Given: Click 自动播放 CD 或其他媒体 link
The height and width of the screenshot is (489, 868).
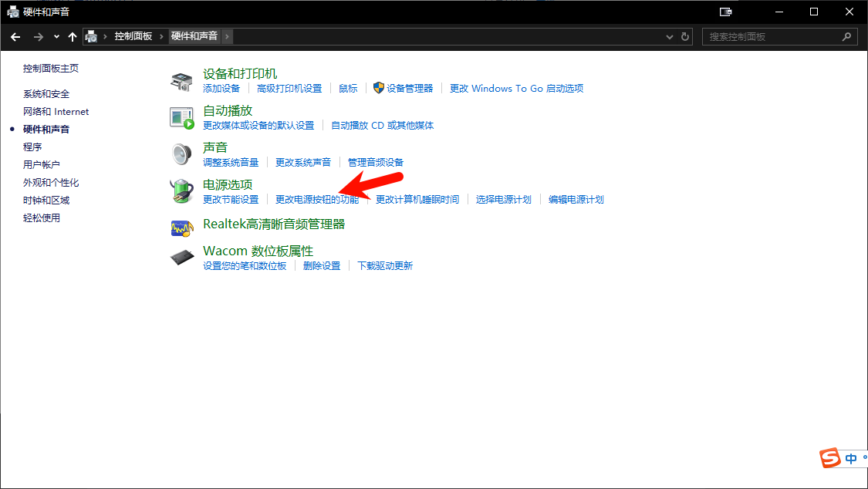Looking at the screenshot, I should pos(383,126).
